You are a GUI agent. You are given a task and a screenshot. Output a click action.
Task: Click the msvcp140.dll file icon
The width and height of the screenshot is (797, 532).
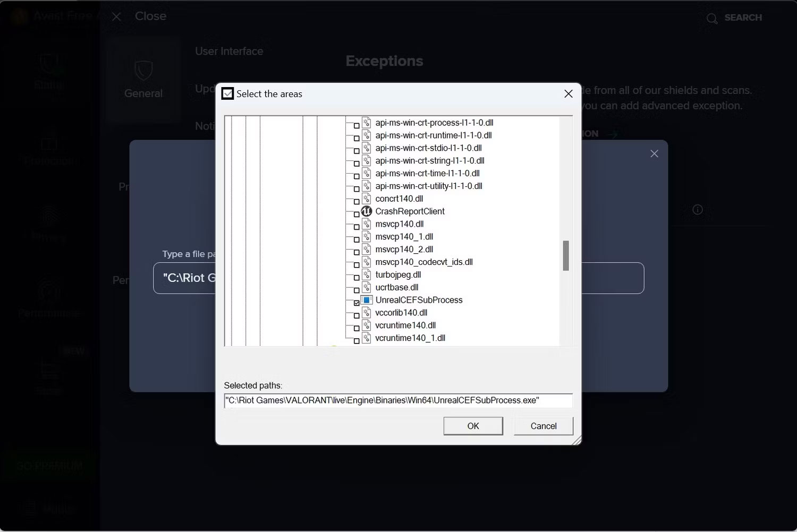(x=367, y=224)
